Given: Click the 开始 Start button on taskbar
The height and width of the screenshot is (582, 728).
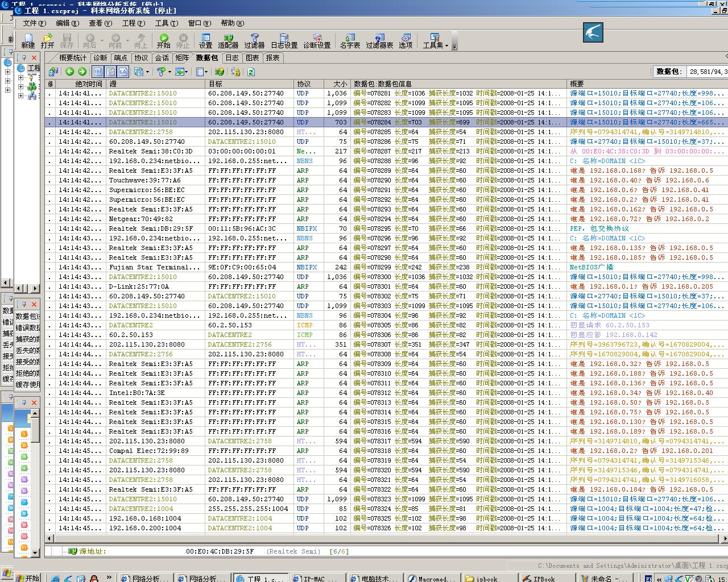Looking at the screenshot, I should click(x=27, y=578).
